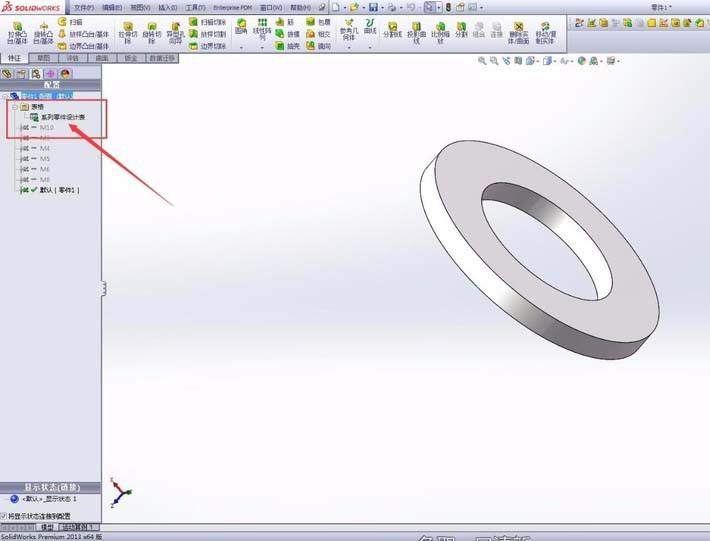Click the Swept Cut (扫描切除) tool
710x541 pixels.
[207, 21]
